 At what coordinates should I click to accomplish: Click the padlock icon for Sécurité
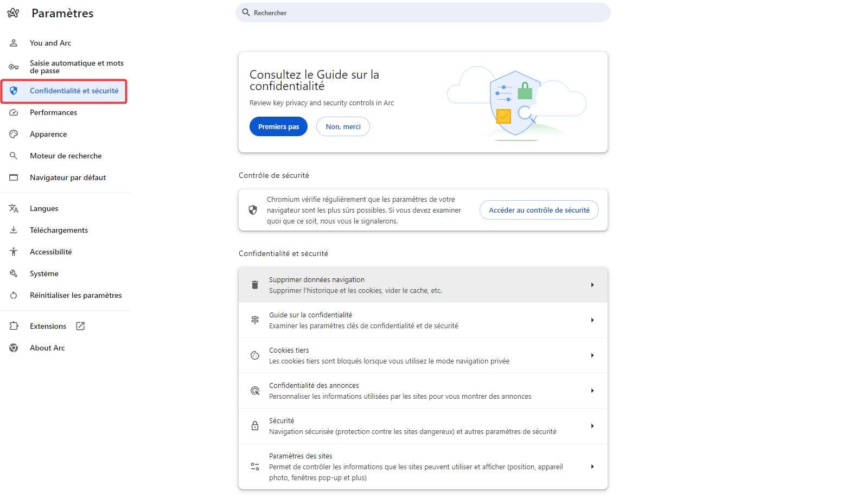click(x=255, y=426)
